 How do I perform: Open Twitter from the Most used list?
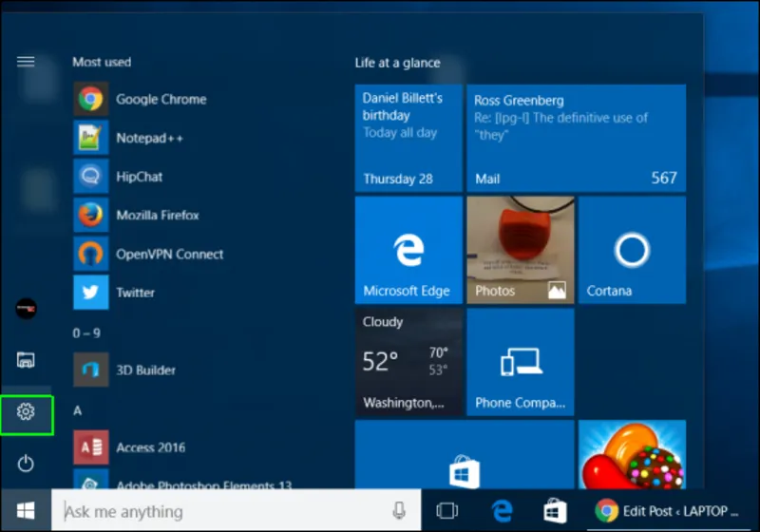tap(135, 293)
